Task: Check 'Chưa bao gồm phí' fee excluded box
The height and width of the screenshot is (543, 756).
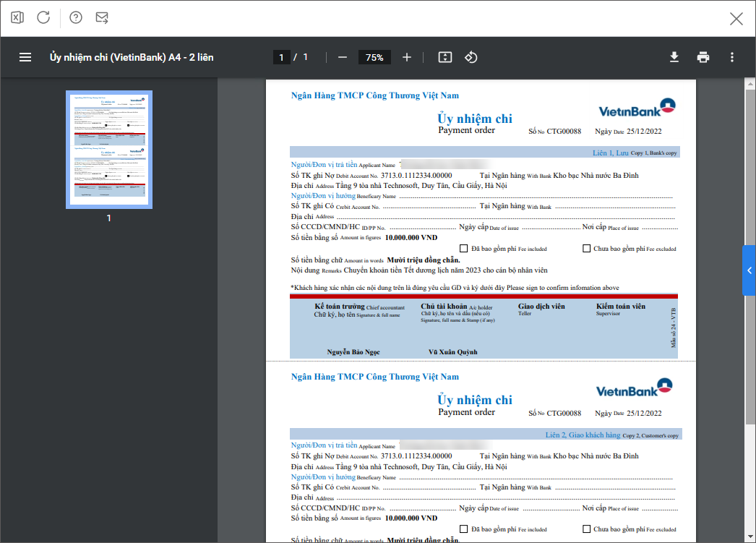Action: pyautogui.click(x=587, y=249)
